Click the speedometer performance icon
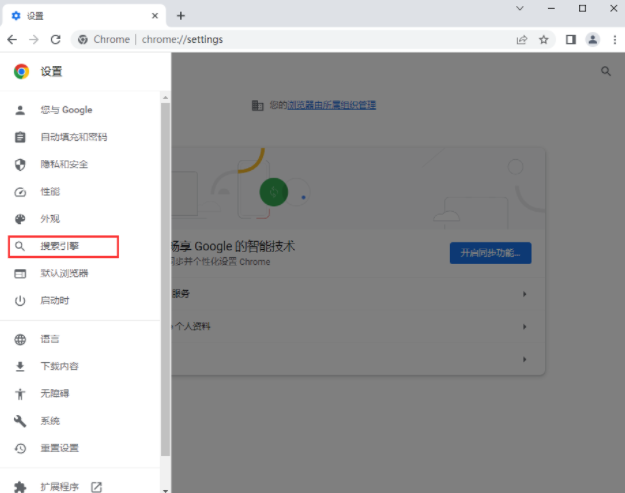Image resolution: width=625 pixels, height=493 pixels. 20,192
